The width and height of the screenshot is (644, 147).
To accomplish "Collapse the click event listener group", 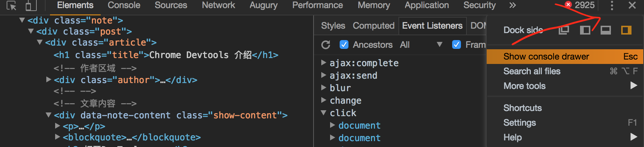I will click(x=324, y=113).
